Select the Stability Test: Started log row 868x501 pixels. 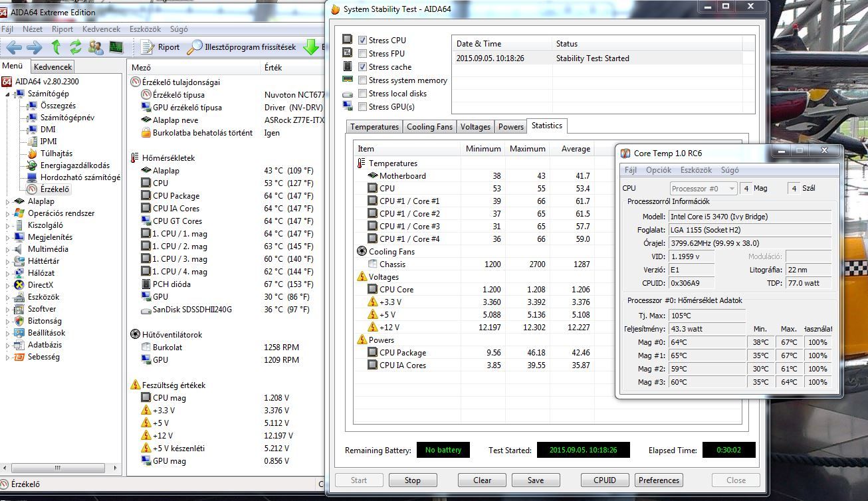[603, 58]
